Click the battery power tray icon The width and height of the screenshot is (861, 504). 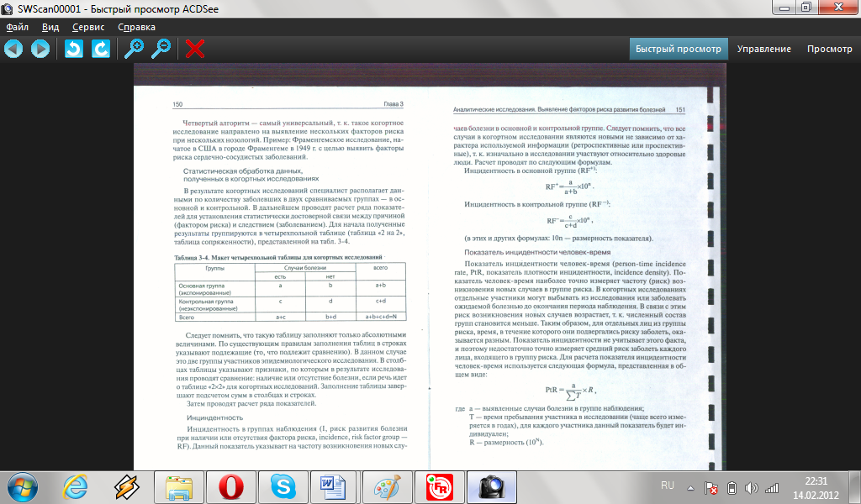732,487
